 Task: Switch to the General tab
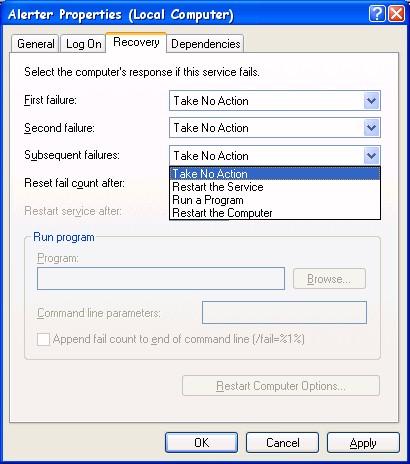click(35, 44)
